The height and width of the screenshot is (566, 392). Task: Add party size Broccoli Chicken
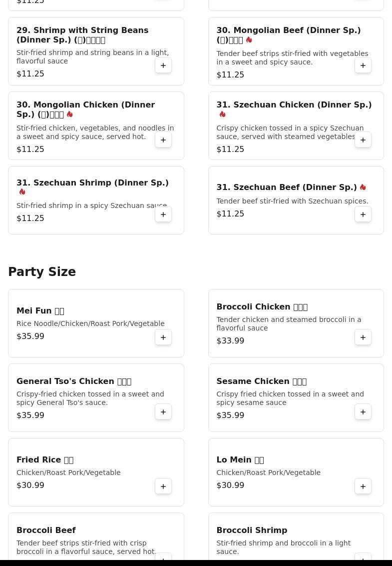[363, 337]
